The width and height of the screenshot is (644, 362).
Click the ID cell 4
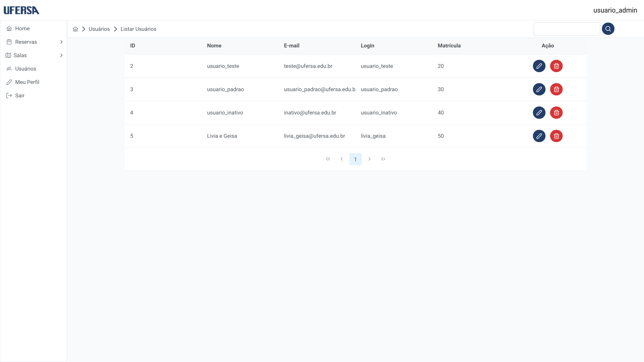tap(131, 113)
